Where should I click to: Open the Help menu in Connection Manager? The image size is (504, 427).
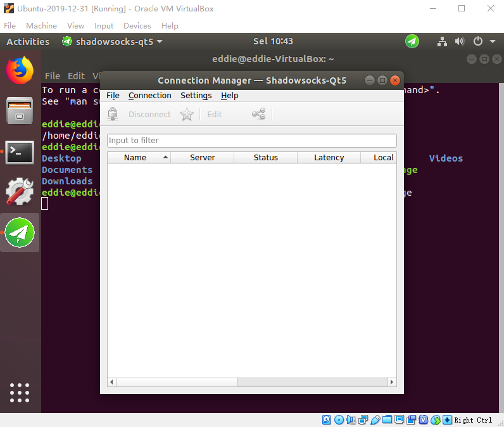pos(229,96)
